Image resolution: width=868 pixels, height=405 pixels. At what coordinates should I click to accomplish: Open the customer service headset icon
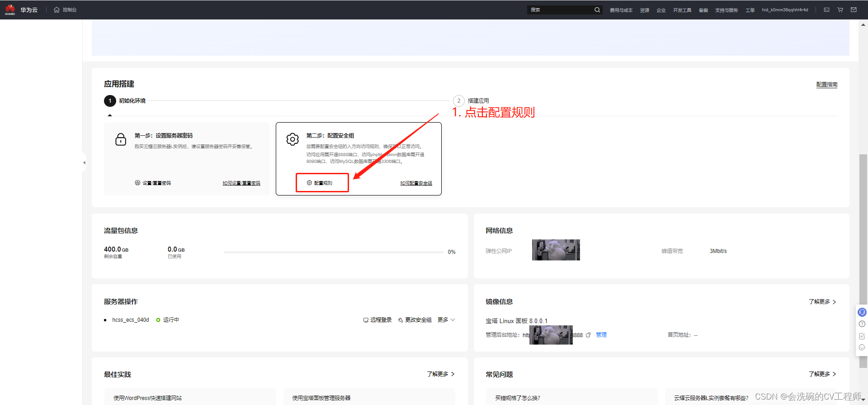862,312
